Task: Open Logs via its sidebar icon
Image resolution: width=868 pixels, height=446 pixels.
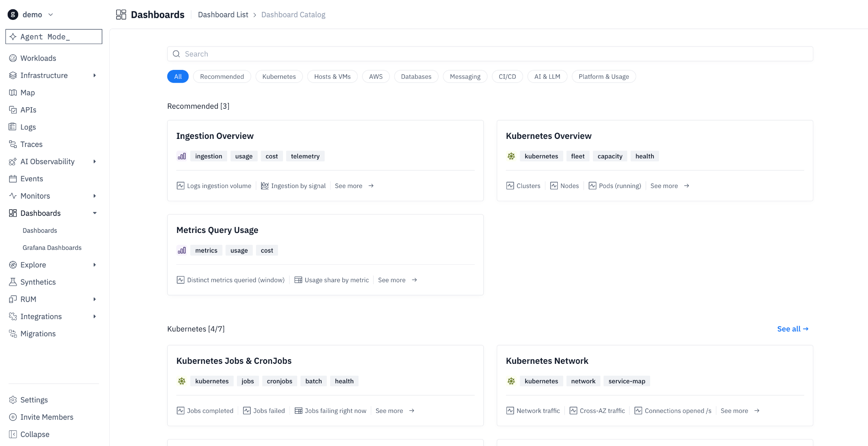Action: pyautogui.click(x=13, y=127)
